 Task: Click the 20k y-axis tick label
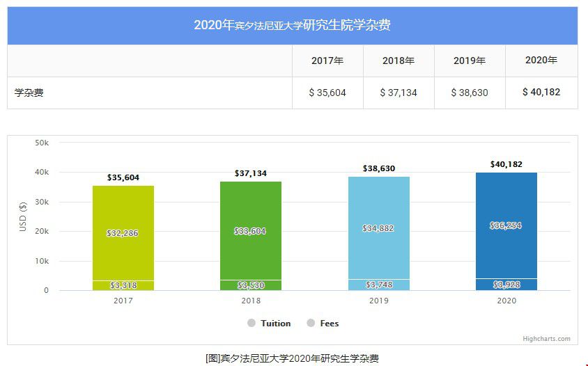tap(42, 232)
